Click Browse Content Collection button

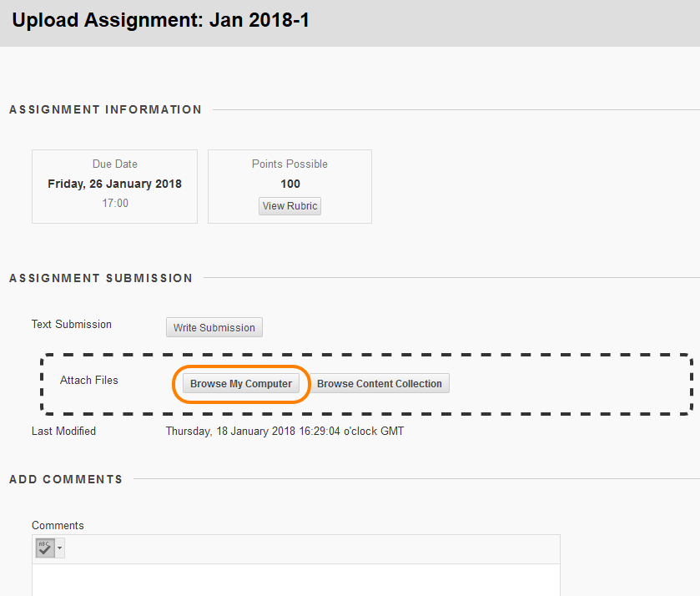[380, 384]
